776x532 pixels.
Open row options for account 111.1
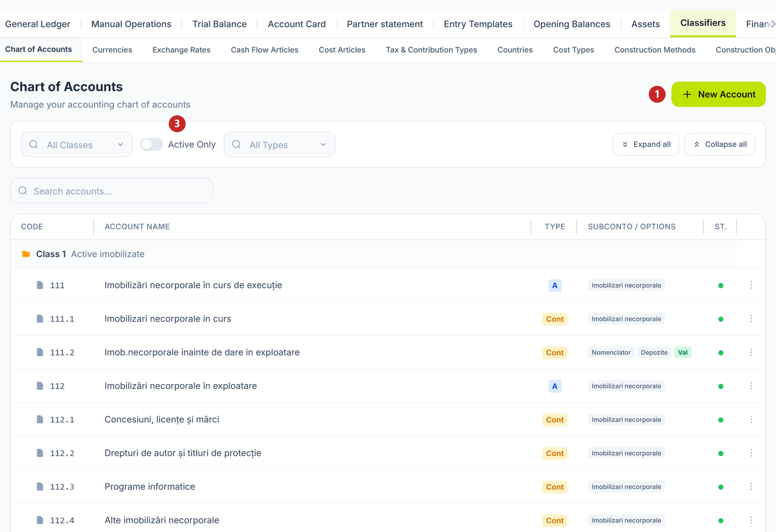point(751,319)
